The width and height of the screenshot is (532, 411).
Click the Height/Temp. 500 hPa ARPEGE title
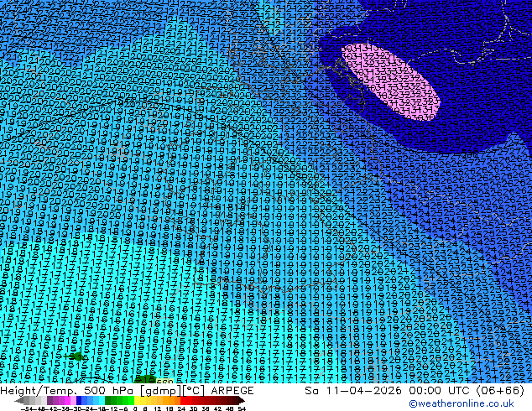[x=127, y=391]
